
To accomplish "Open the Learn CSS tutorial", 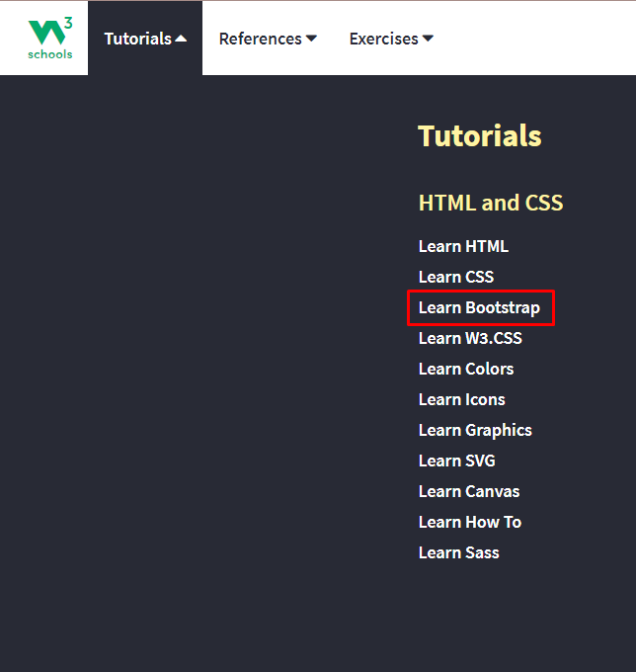I will click(456, 277).
